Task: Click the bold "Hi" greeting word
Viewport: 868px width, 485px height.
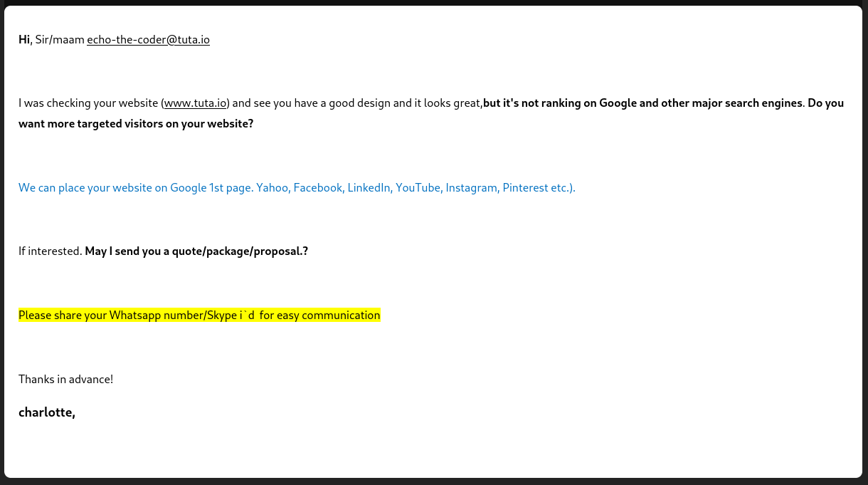Action: (24, 40)
